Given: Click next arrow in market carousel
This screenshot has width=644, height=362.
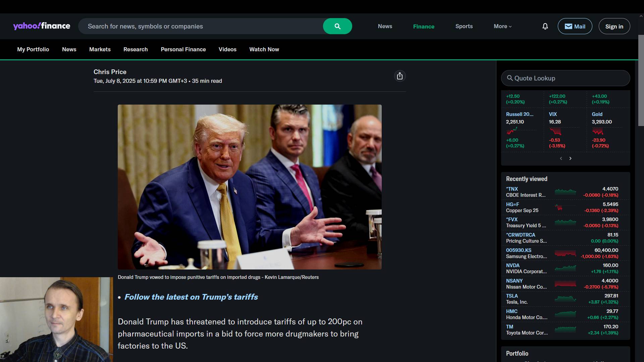Looking at the screenshot, I should [570, 158].
